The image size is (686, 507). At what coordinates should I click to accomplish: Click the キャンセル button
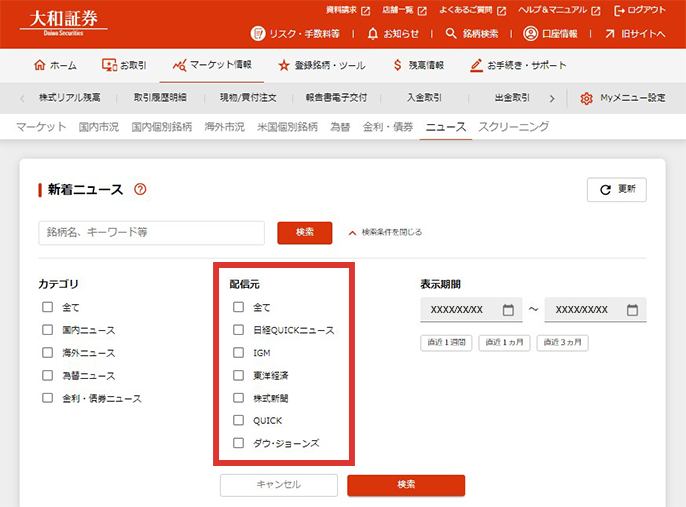pos(279,485)
